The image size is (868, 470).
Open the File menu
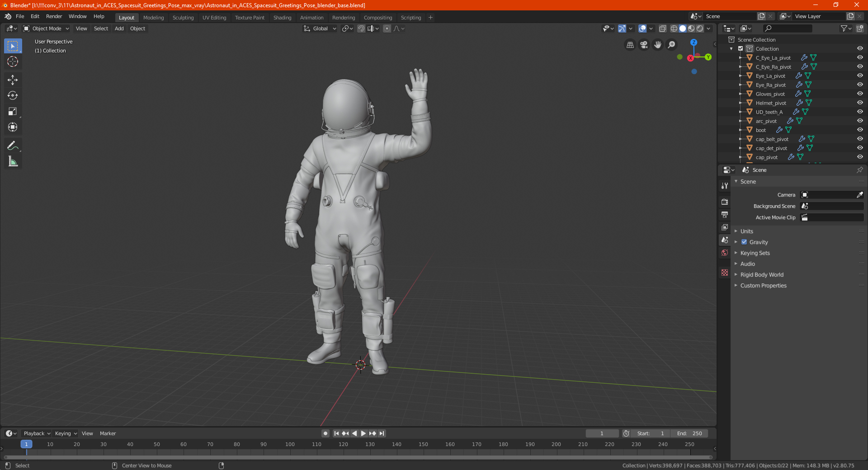[x=20, y=16]
